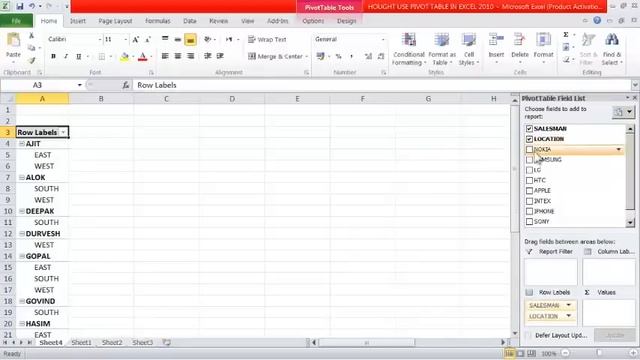This screenshot has width=640, height=360.
Task: Toggle Bold formatting
Action: [x=53, y=56]
